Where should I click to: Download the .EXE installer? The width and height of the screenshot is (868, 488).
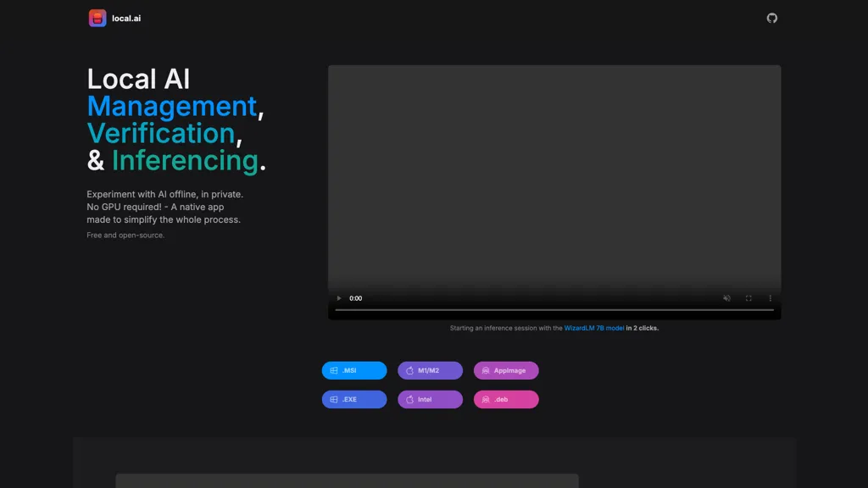tap(354, 399)
